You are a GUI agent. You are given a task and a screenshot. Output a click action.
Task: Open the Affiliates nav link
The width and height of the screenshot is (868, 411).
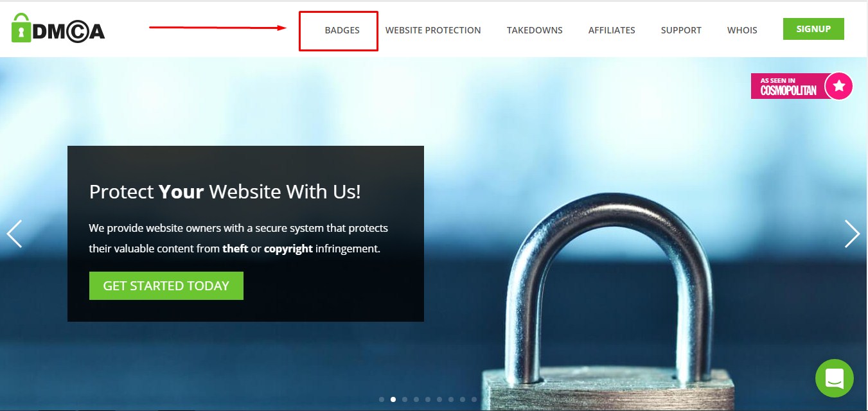[612, 30]
